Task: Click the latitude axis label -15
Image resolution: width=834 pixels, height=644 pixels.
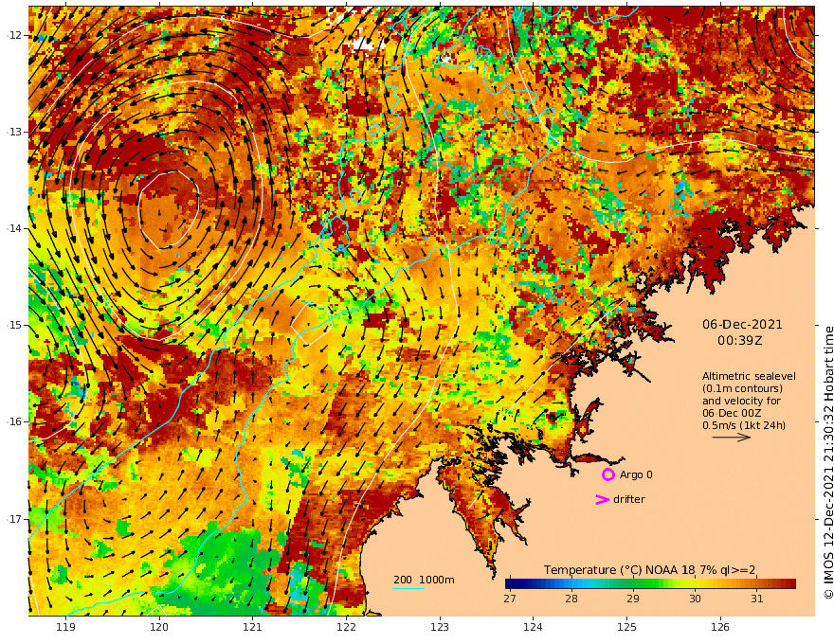Action: click(14, 325)
